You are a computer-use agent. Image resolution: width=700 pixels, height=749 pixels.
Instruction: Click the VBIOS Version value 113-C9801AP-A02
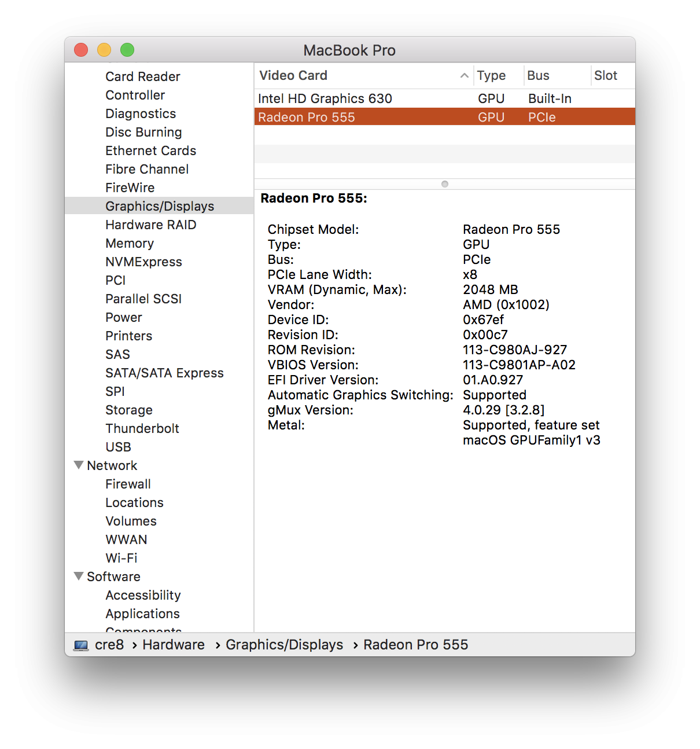tap(519, 365)
